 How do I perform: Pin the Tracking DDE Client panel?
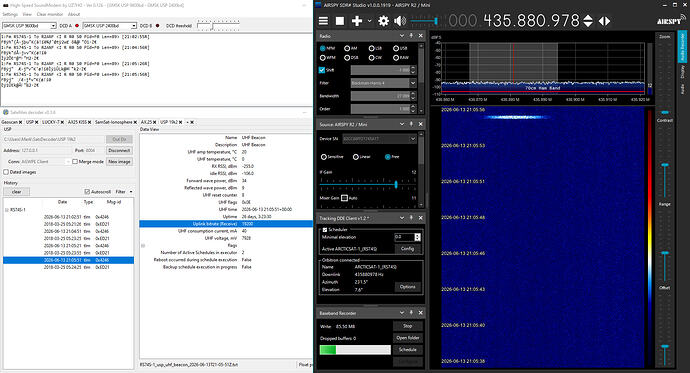[x=411, y=218]
